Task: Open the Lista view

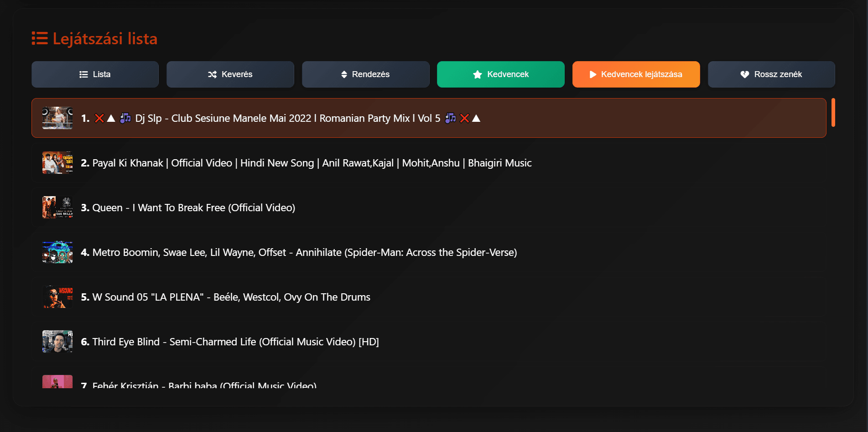Action: (x=95, y=74)
